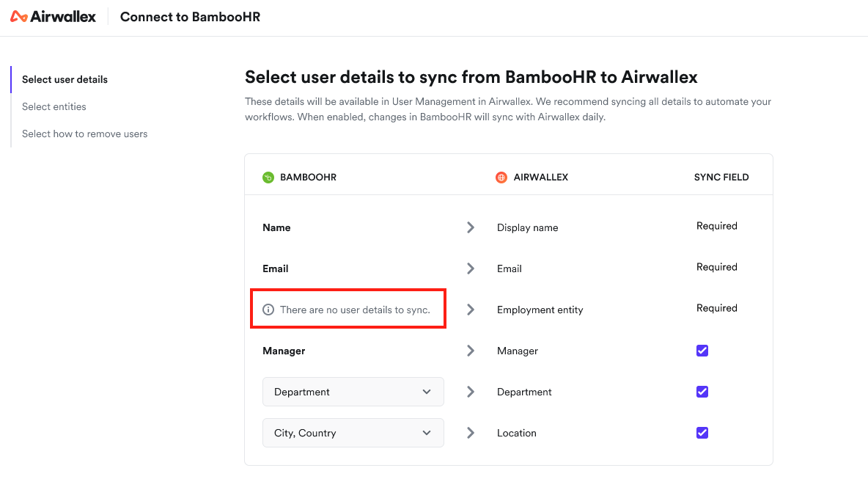The width and height of the screenshot is (868, 501).
Task: Click the arrow chevron in the Location row
Action: pos(470,433)
